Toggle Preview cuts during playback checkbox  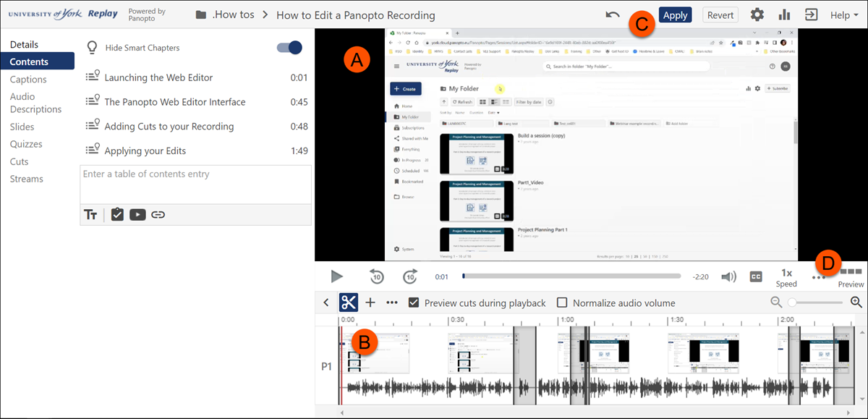pos(414,302)
